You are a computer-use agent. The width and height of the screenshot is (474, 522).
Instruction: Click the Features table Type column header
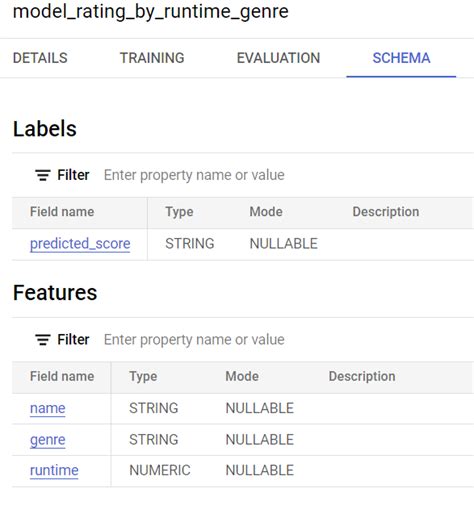click(143, 377)
